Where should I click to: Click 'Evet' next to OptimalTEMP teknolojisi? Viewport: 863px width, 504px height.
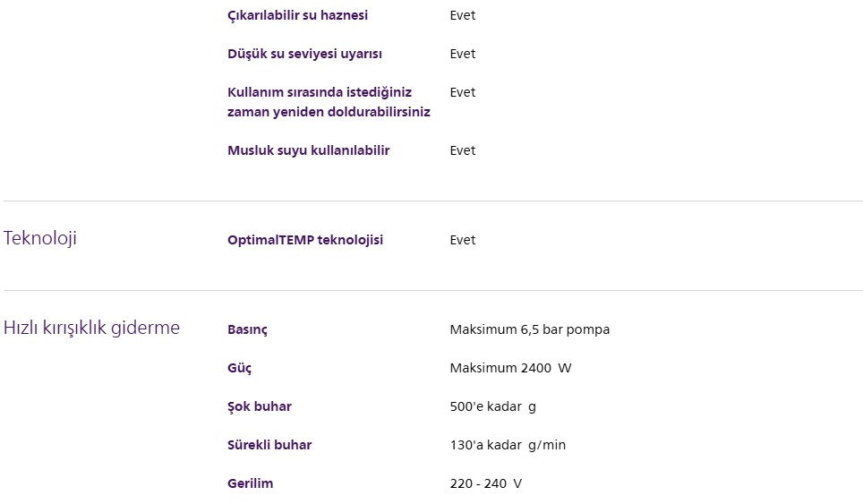tap(462, 240)
